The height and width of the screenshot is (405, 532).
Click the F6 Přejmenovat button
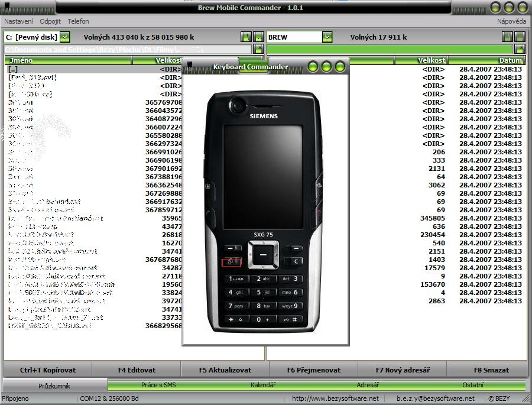click(x=314, y=370)
